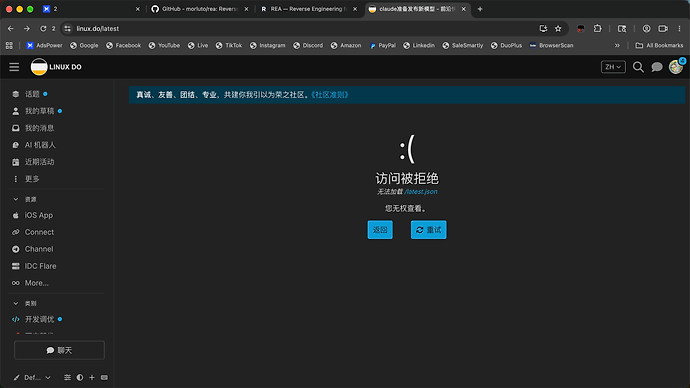Open 近期活动 in the sidebar

point(39,162)
